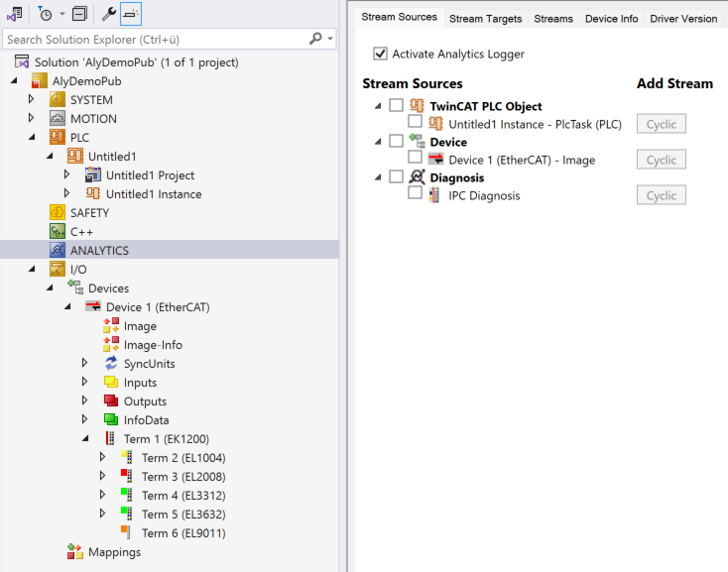Click the Pending Changes Filter clock icon
Image resolution: width=728 pixels, height=572 pixels.
[45, 14]
